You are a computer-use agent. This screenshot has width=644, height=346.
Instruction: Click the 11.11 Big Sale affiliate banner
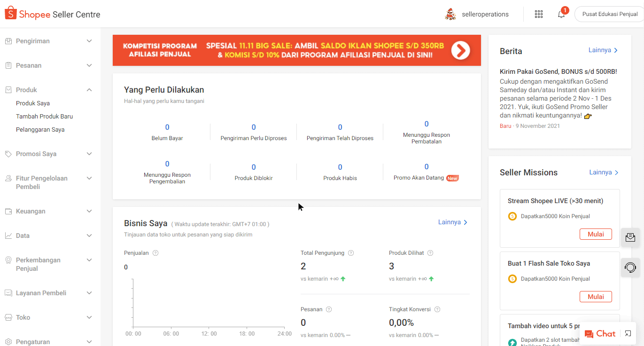[x=297, y=50]
